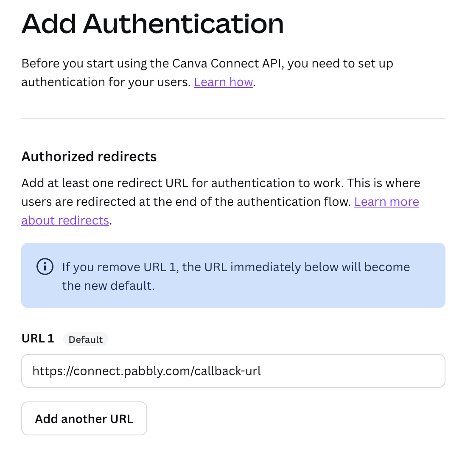This screenshot has width=476, height=460.
Task: Click the "Authorized redirects" section heading
Action: click(x=89, y=157)
